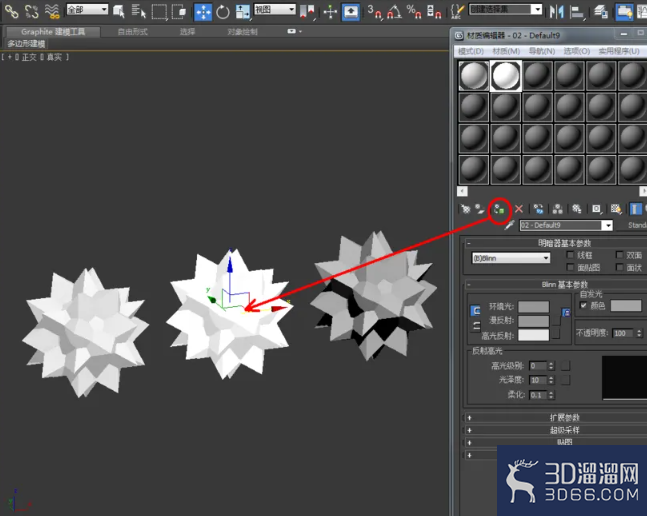The image size is (647, 516).
Task: Open the (B)Blinn shader type dropdown
Action: click(x=511, y=258)
